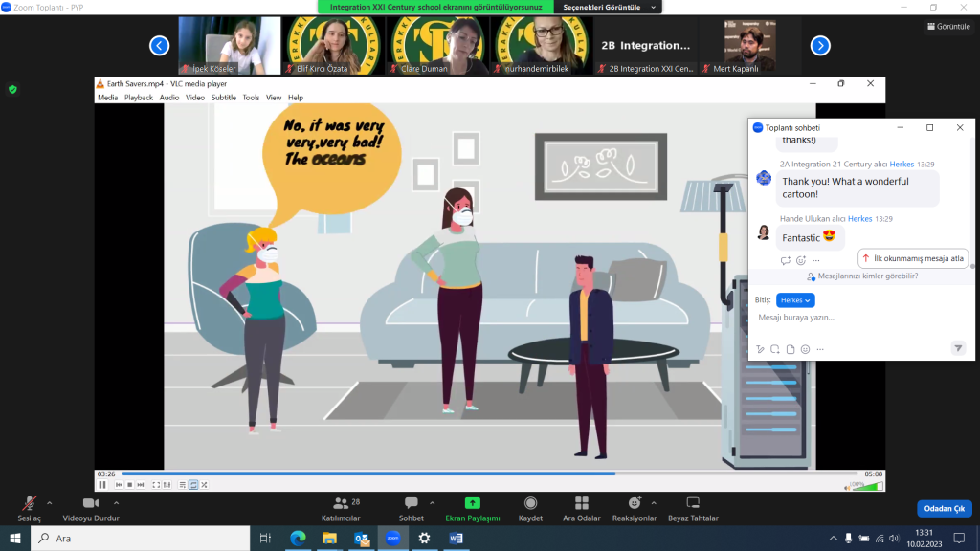Click the emoji icon in chat composer

[805, 349]
